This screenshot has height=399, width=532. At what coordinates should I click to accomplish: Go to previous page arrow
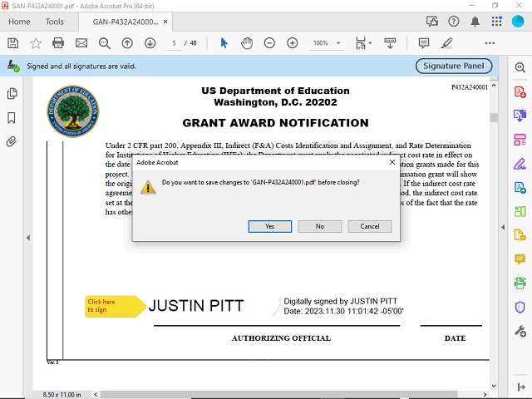tap(127, 43)
